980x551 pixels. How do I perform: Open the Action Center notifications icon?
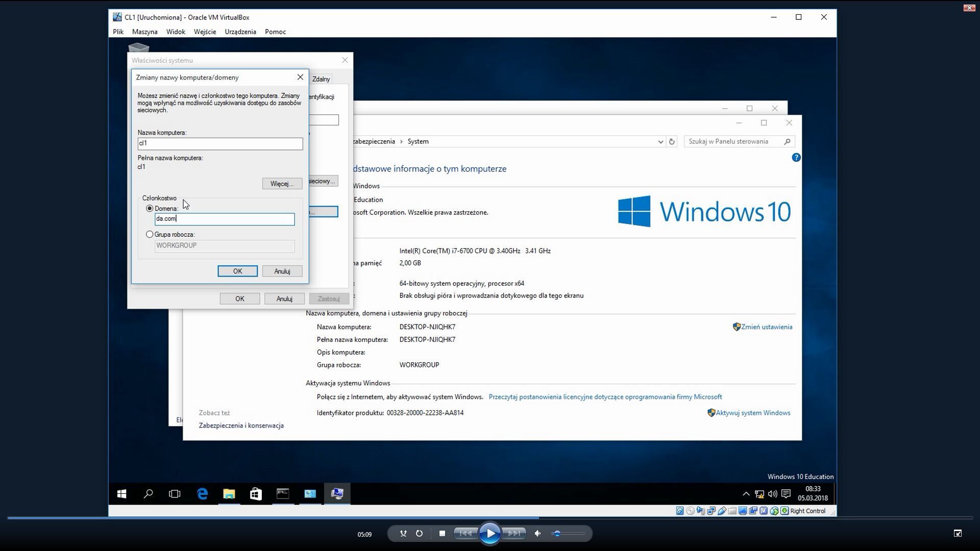(x=786, y=494)
